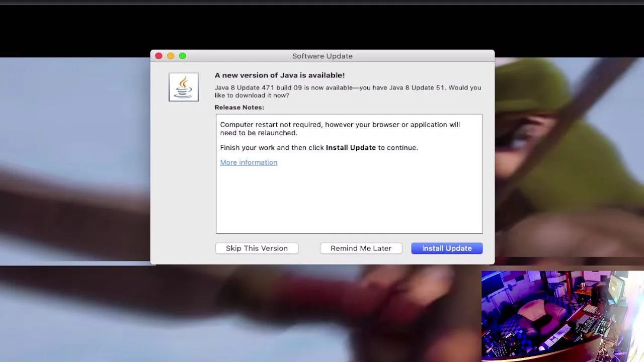The height and width of the screenshot is (362, 644).
Task: Open the More information link
Action: 249,162
